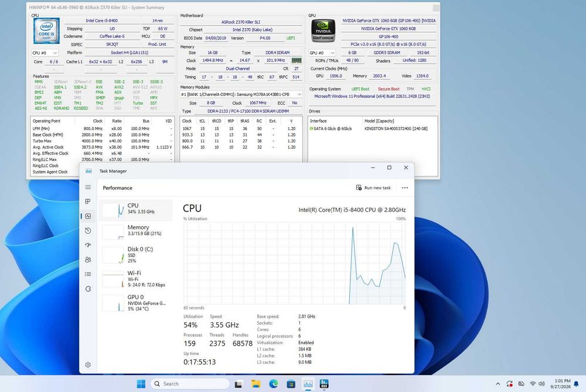Open Details page icon in Task Manager

coord(88,274)
